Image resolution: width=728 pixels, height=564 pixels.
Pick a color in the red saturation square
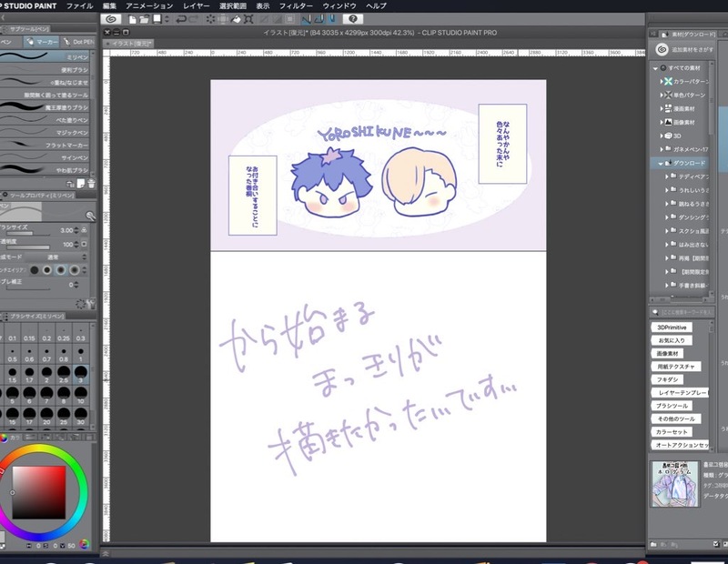(x=38, y=492)
